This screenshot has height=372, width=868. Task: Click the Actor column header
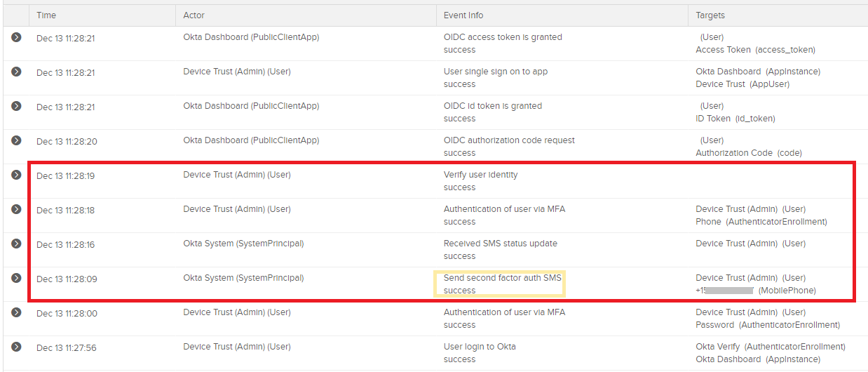[x=194, y=15]
